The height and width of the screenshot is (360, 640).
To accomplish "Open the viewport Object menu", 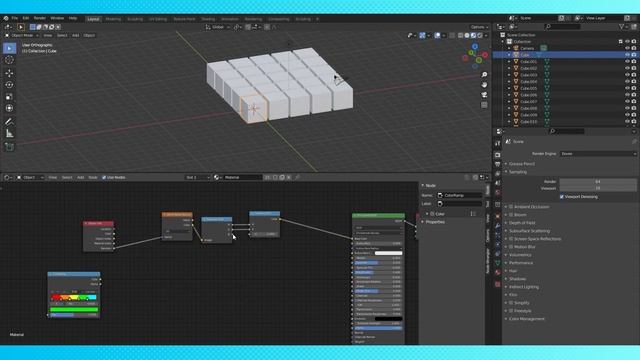I will point(89,36).
